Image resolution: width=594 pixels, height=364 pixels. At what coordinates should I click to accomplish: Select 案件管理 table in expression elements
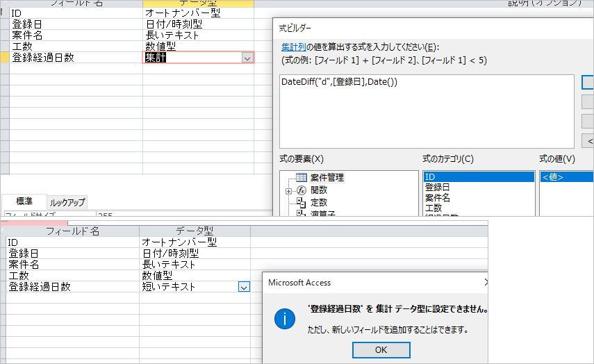[x=327, y=177]
